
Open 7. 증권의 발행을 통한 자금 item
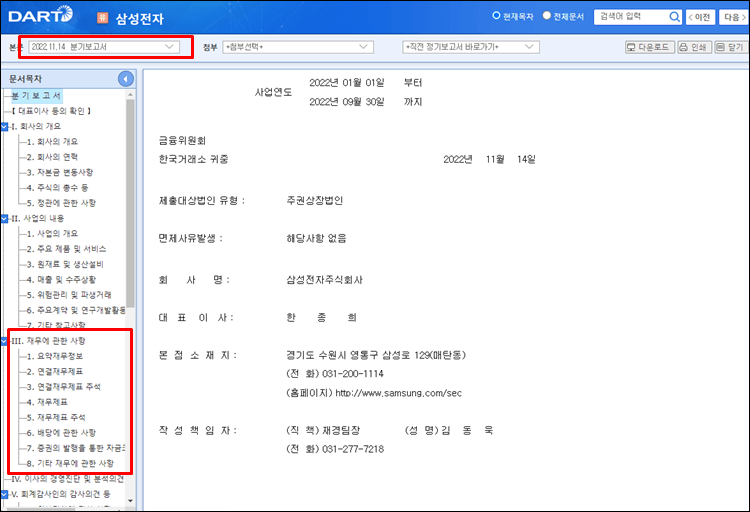coord(76,448)
